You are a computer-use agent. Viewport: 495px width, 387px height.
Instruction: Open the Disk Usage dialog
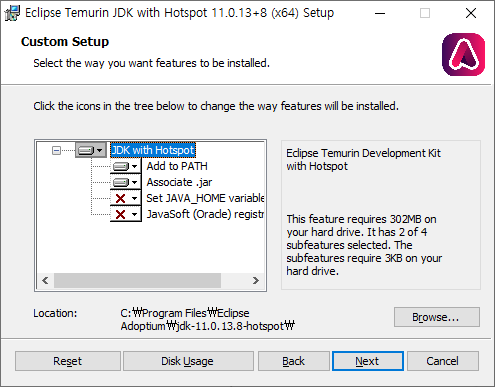188,361
